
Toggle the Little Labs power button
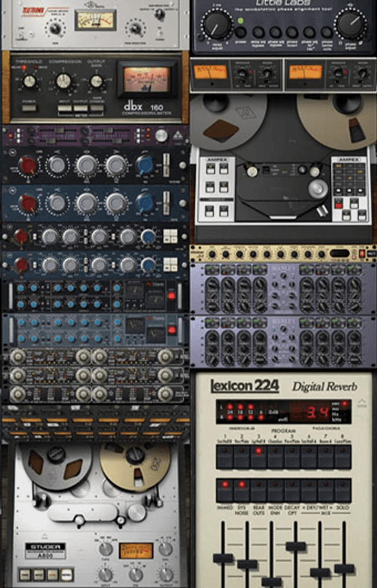pyautogui.click(x=241, y=32)
